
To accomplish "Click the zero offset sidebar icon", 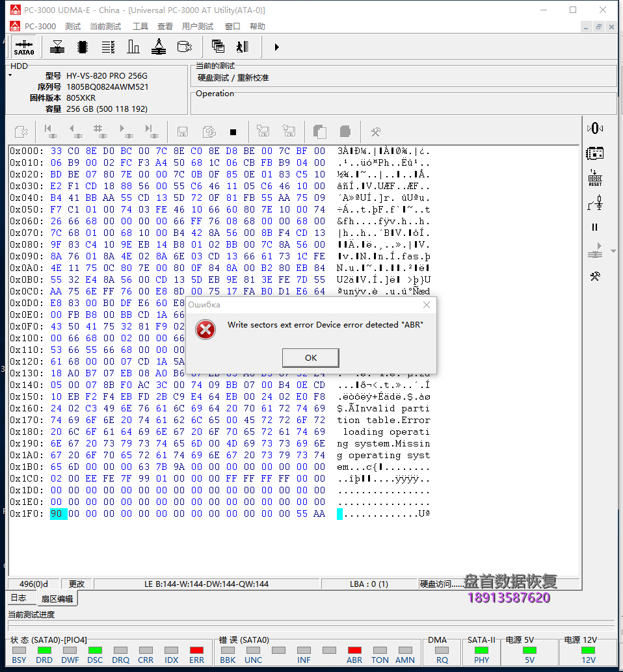I will [x=594, y=128].
